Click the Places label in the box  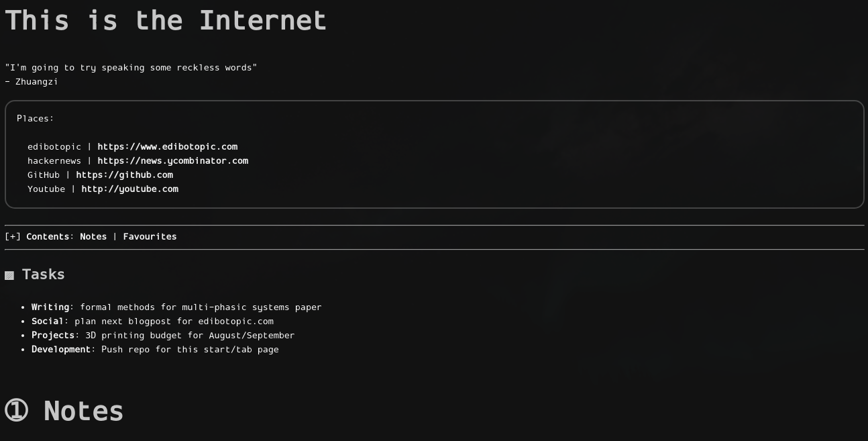click(35, 118)
